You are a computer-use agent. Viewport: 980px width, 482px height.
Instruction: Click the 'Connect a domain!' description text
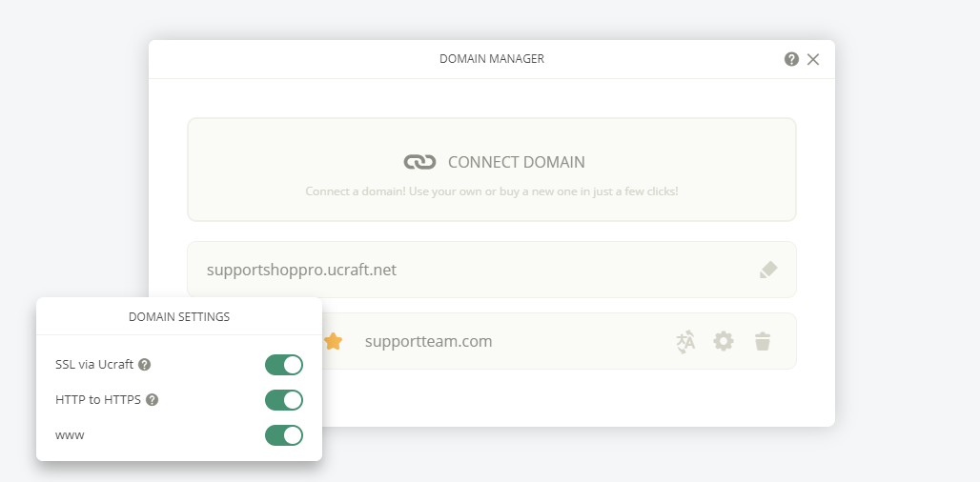pos(492,191)
